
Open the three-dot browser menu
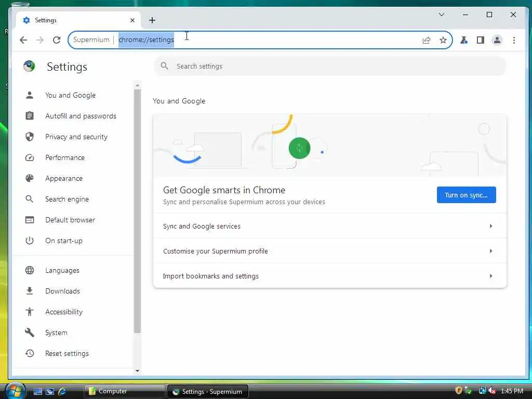coord(514,40)
